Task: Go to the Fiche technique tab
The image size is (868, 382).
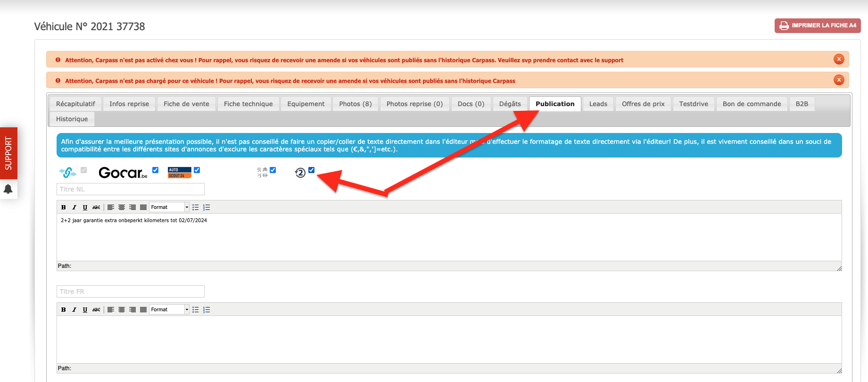Action: click(248, 104)
